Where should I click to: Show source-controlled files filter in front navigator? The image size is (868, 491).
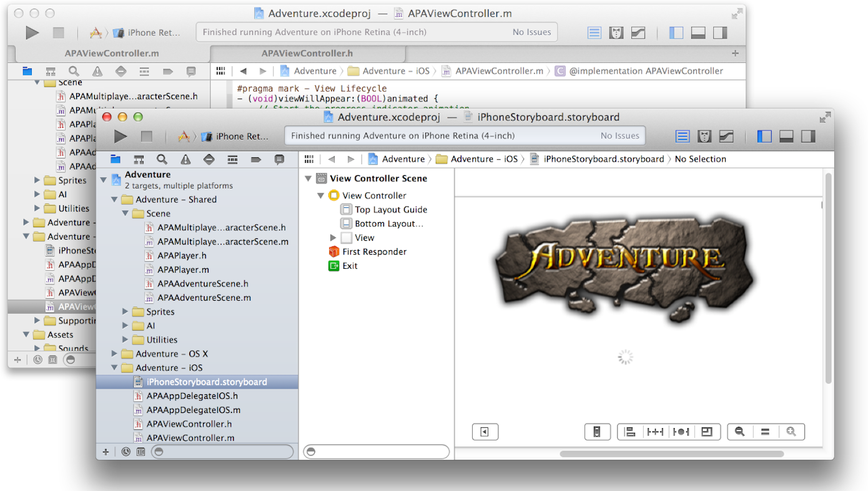click(x=141, y=452)
